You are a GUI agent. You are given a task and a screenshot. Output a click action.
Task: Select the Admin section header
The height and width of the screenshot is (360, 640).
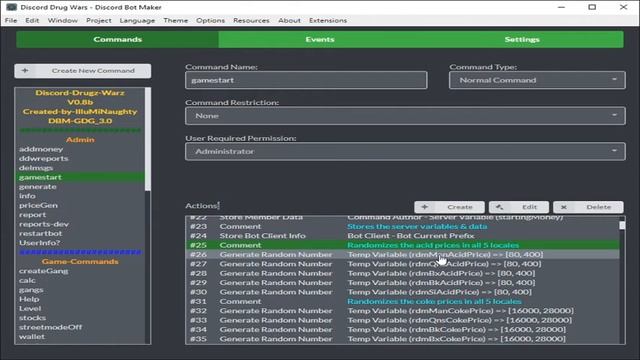tap(80, 140)
